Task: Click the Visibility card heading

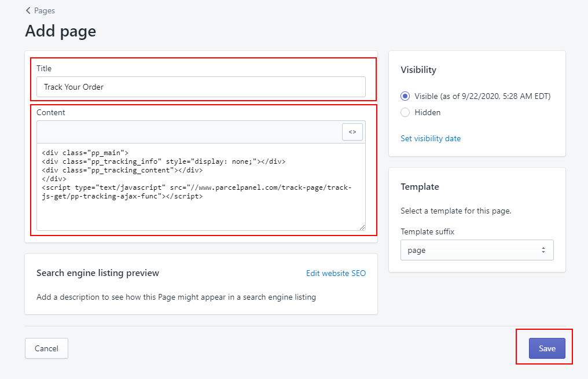Action: (418, 70)
